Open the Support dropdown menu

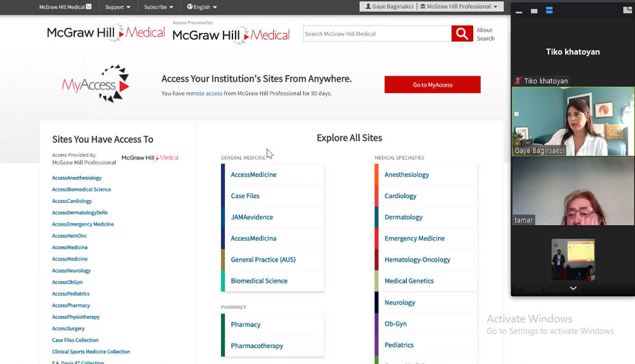point(117,7)
